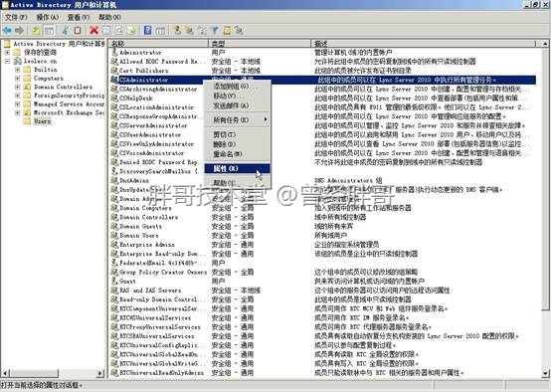Choose 删除(D) in context menu
551x392 pixels.
point(237,144)
